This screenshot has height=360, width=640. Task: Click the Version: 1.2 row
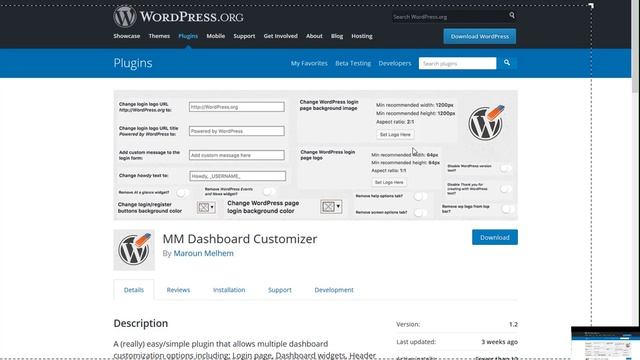pos(457,324)
